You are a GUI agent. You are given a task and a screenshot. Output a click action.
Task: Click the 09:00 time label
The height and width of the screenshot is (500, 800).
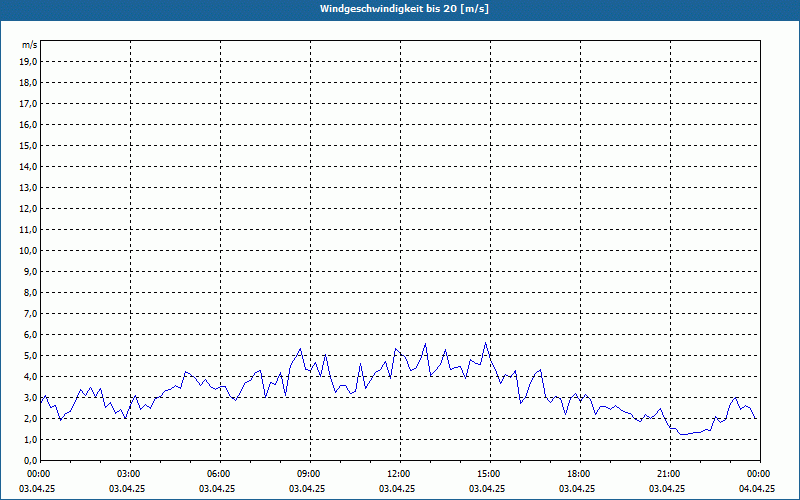coord(310,474)
